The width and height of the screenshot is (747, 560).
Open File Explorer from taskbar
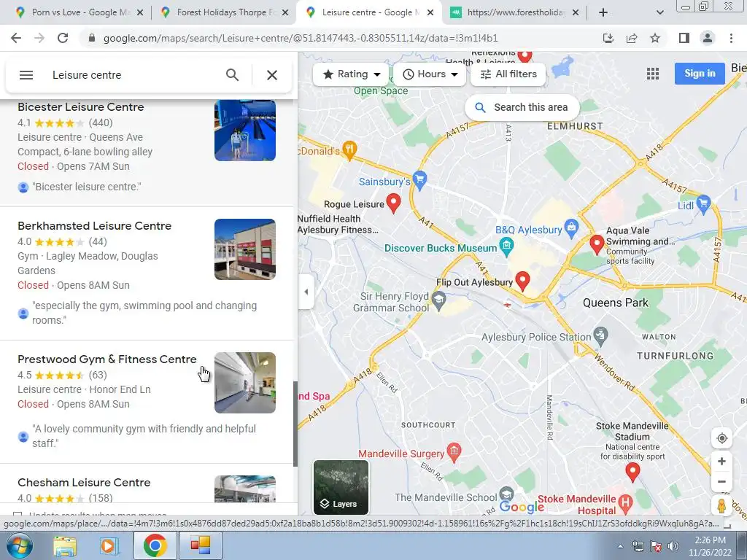pos(65,545)
